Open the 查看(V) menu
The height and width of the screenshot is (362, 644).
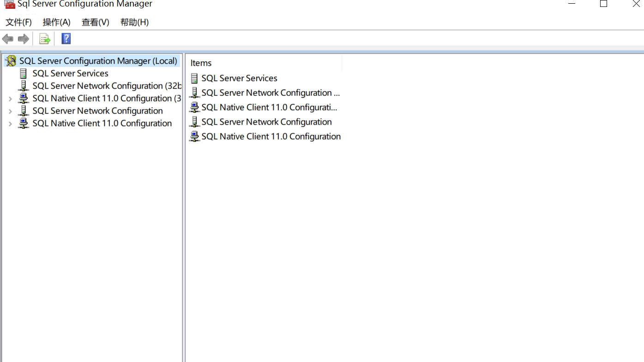[x=95, y=22]
